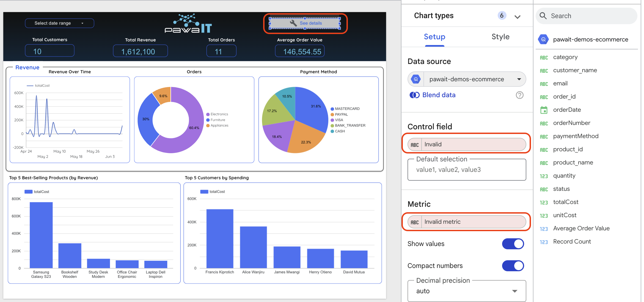Collapse the Chart types section using its chevron
The image size is (644, 302).
518,16
